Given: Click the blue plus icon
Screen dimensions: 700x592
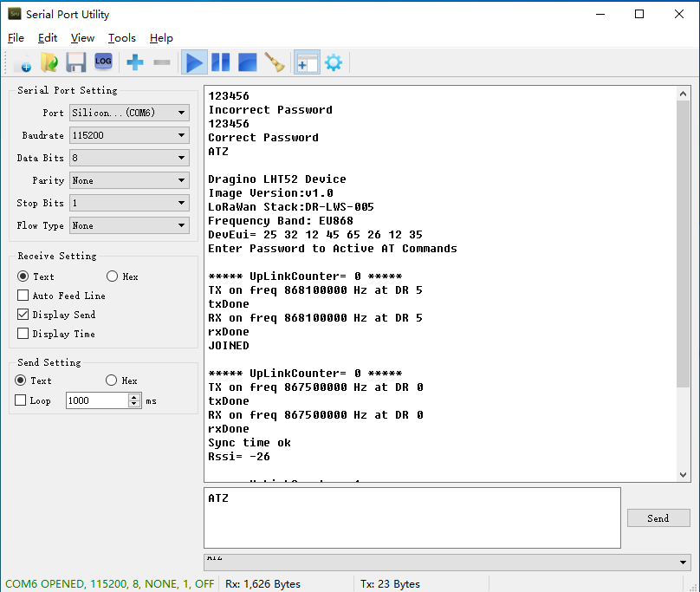Looking at the screenshot, I should pyautogui.click(x=135, y=62).
